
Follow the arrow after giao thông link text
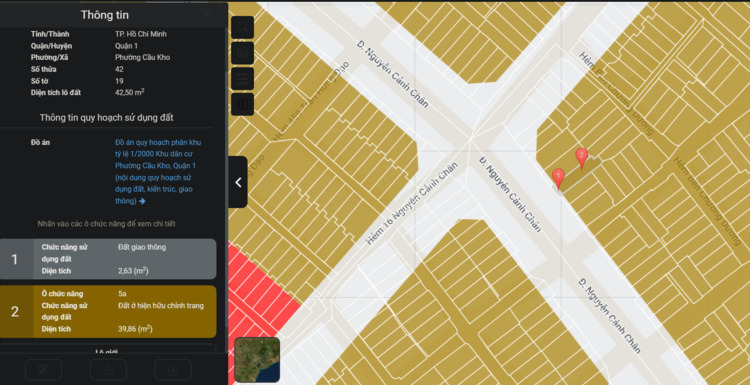coord(142,201)
